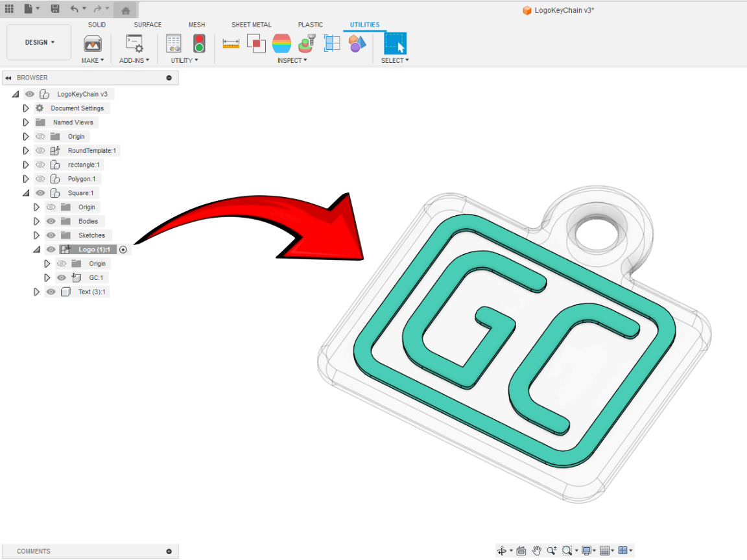Open the Section Analysis tool
Image resolution: width=747 pixels, height=560 pixels.
point(332,43)
